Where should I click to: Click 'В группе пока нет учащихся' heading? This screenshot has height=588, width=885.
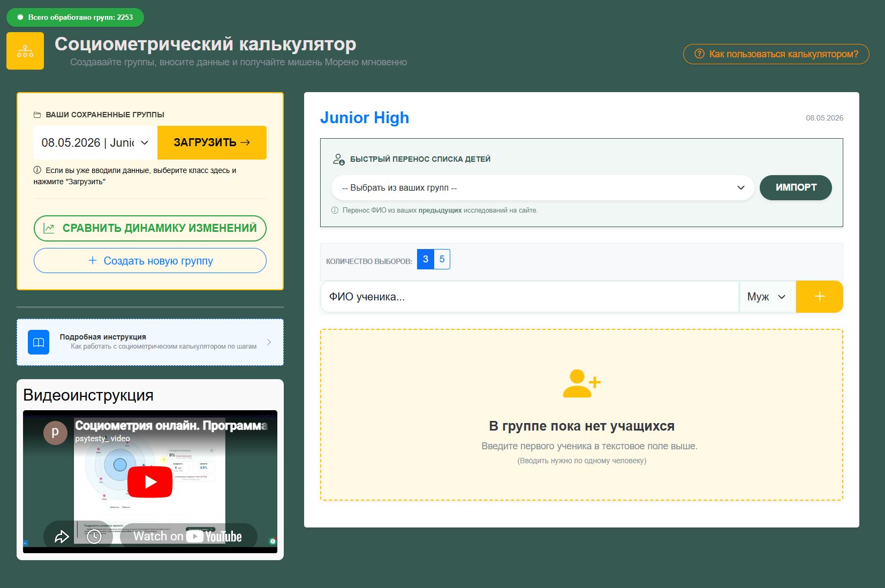(x=581, y=426)
